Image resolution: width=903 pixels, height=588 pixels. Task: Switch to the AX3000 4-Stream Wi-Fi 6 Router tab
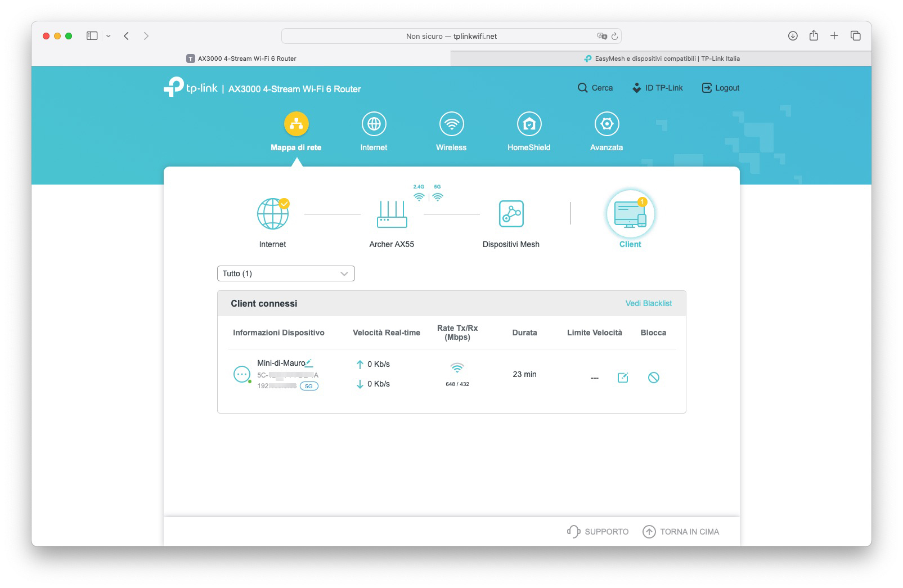[241, 59]
